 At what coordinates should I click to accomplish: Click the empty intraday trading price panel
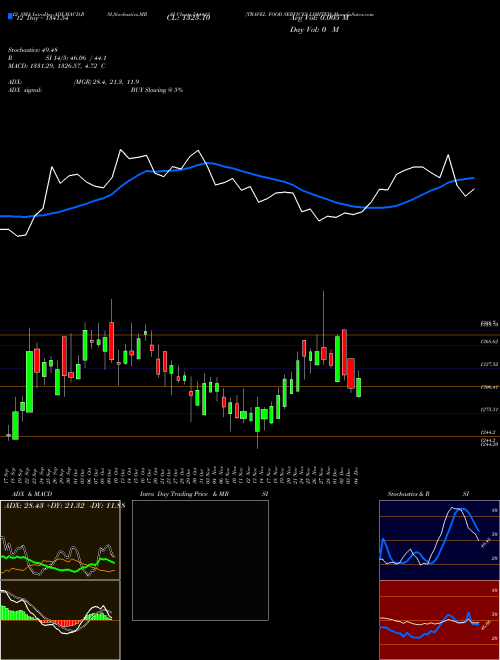(200, 560)
